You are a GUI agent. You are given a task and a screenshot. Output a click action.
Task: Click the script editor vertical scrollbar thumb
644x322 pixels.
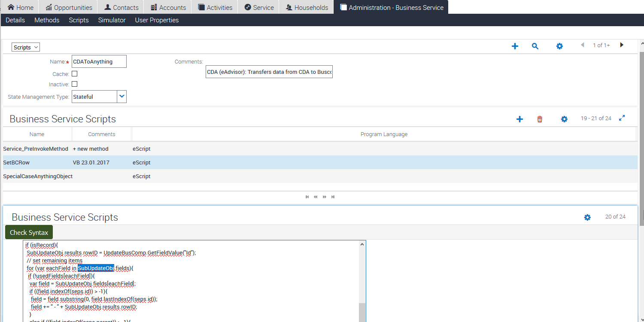(362, 312)
